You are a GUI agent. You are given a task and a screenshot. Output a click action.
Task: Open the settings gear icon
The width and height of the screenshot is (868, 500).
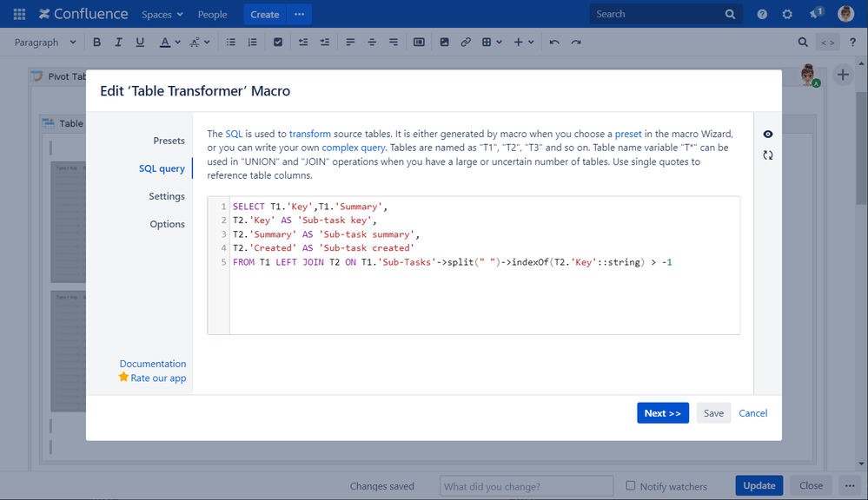pyautogui.click(x=787, y=14)
